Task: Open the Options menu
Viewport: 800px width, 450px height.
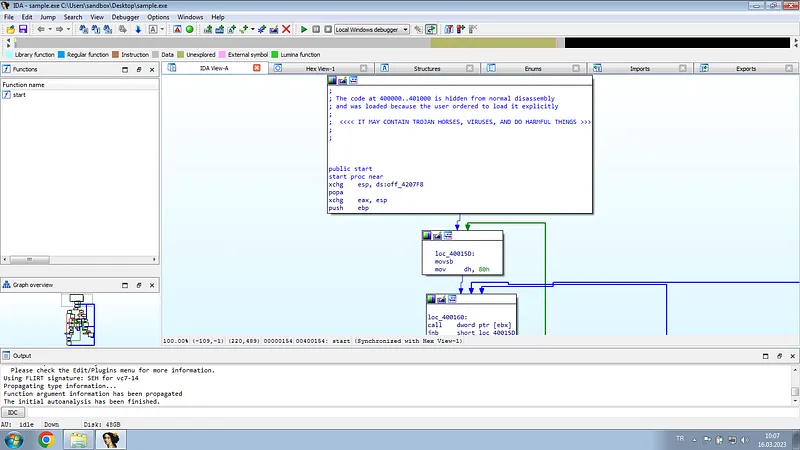Action: click(x=158, y=17)
